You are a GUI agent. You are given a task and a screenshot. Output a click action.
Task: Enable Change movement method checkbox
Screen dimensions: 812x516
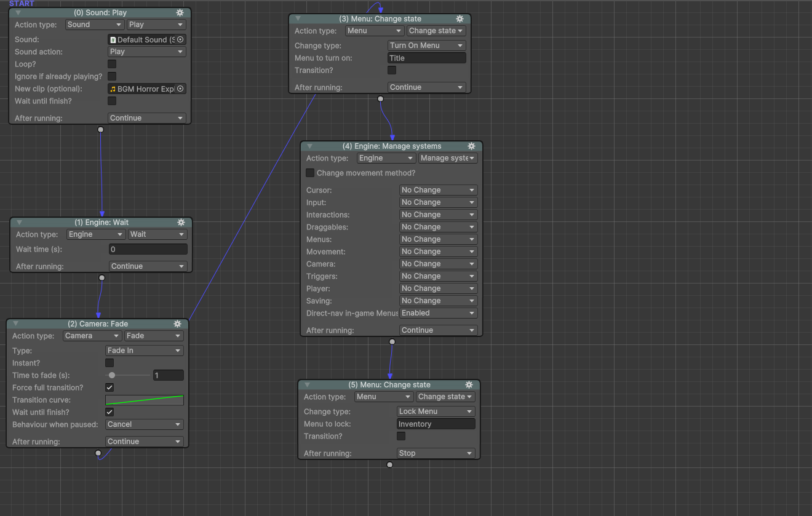click(x=310, y=173)
